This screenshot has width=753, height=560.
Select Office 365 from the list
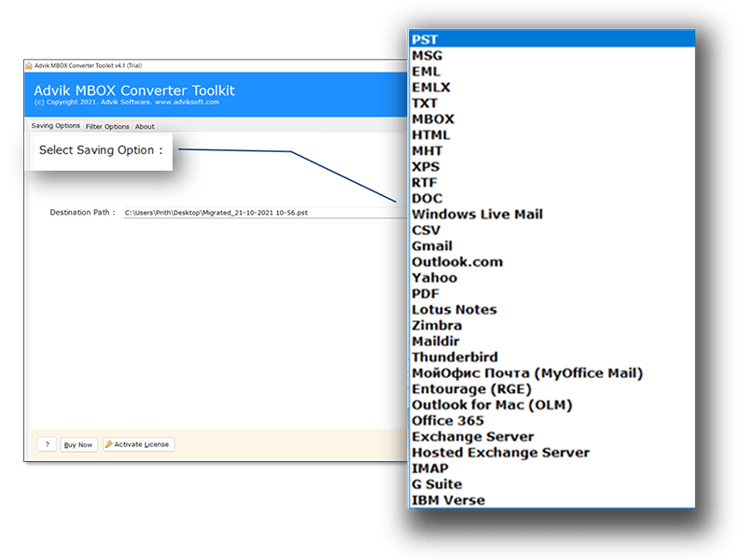point(552,420)
